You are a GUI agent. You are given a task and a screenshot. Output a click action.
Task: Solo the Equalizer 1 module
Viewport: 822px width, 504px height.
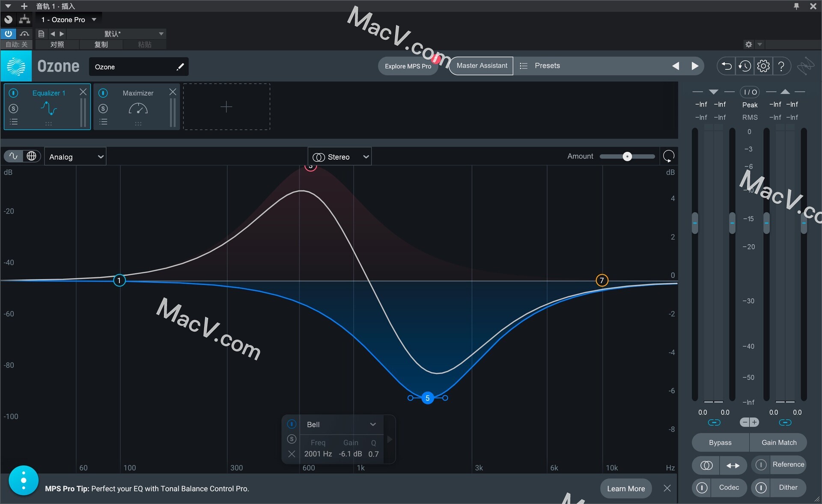[14, 109]
